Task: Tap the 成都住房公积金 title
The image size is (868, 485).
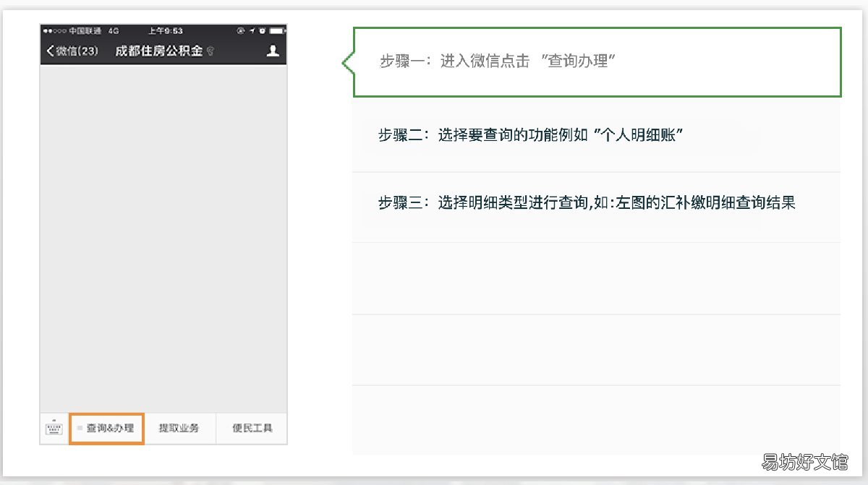Action: tap(158, 51)
